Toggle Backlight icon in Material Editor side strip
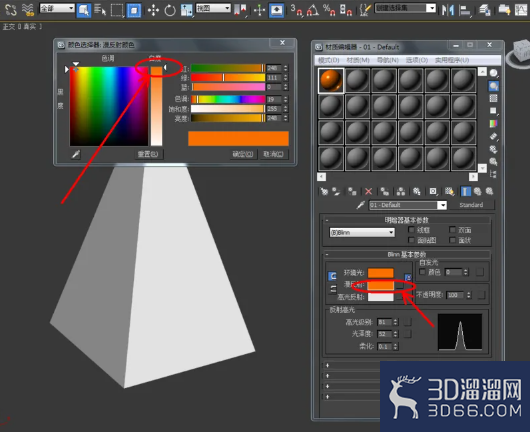 coord(493,86)
